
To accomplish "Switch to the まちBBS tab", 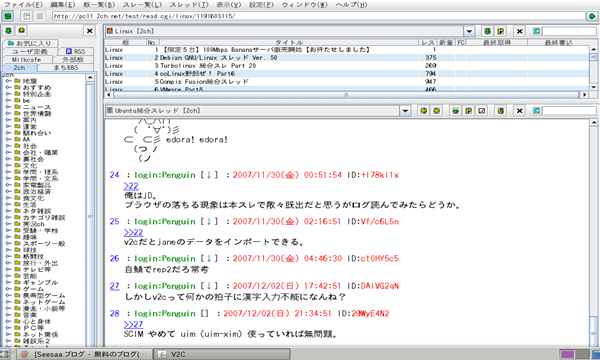I will pyautogui.click(x=66, y=67).
